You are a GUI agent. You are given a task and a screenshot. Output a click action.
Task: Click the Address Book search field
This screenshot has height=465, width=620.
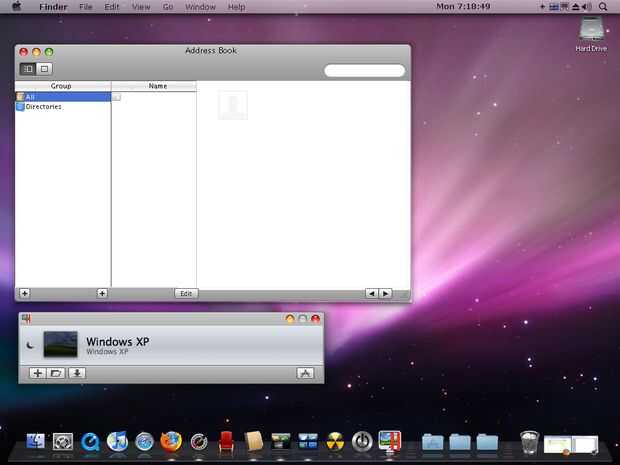[365, 71]
